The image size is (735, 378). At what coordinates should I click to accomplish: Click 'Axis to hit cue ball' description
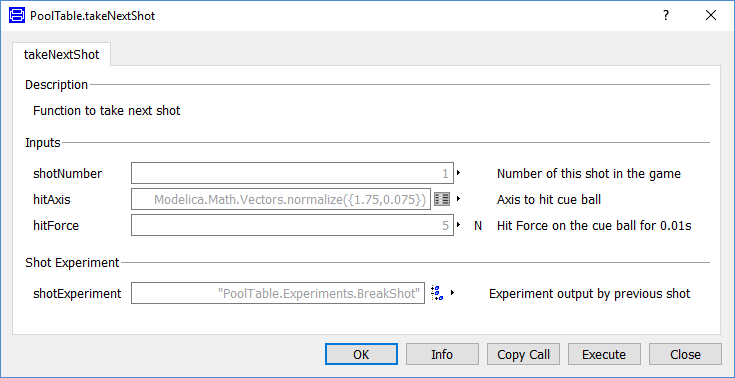pyautogui.click(x=549, y=200)
